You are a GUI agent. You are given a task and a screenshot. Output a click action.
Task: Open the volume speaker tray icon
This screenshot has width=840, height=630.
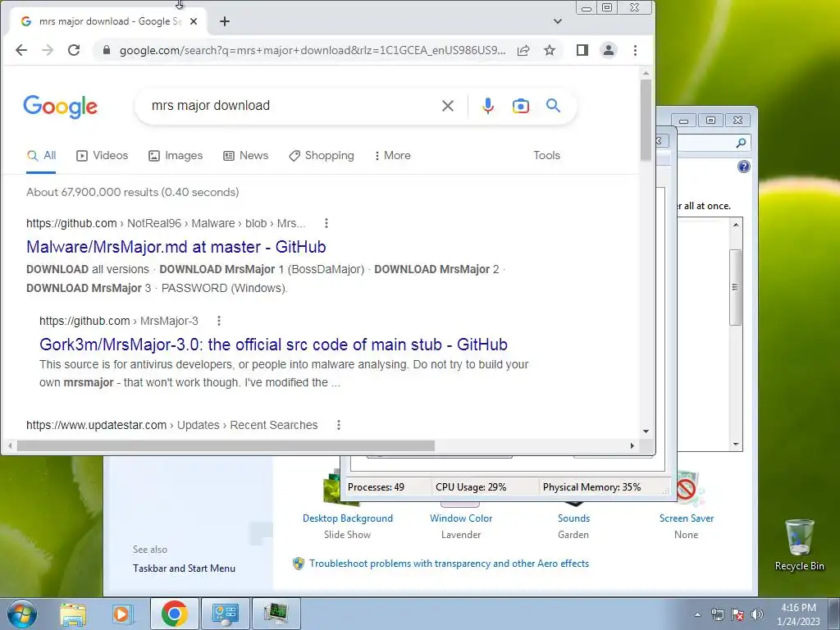pos(757,614)
